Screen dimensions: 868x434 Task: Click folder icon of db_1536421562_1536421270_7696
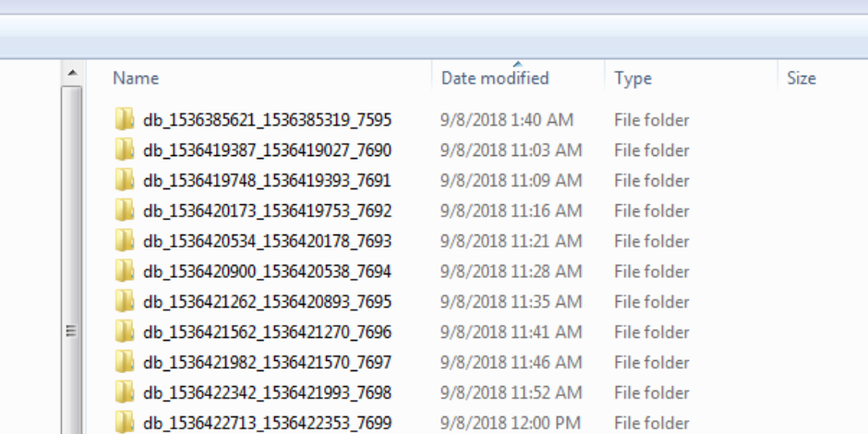click(x=125, y=332)
